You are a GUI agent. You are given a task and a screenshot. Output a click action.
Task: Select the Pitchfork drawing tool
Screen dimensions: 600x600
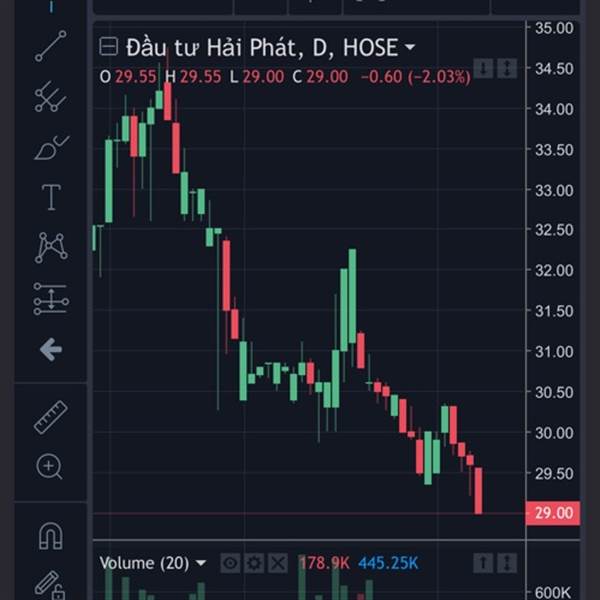pyautogui.click(x=51, y=96)
